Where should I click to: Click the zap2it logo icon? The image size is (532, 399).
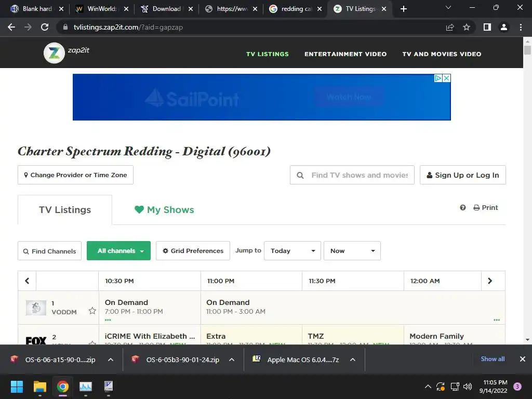[54, 53]
